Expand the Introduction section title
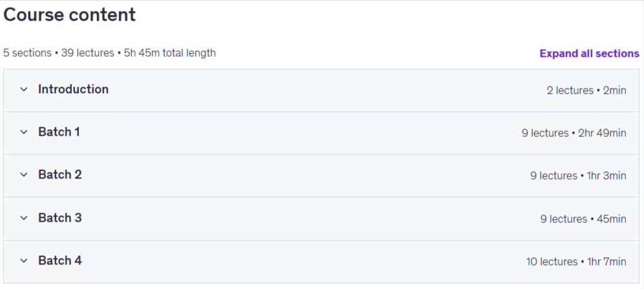This screenshot has height=289, width=644. point(74,89)
